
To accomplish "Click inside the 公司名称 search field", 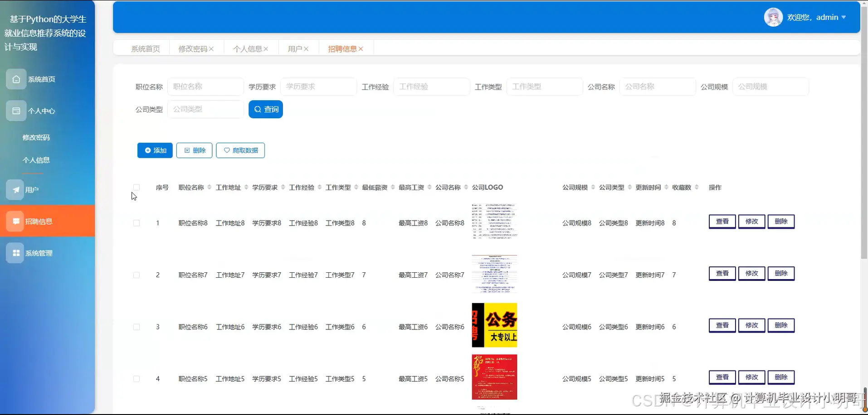I will pyautogui.click(x=658, y=86).
